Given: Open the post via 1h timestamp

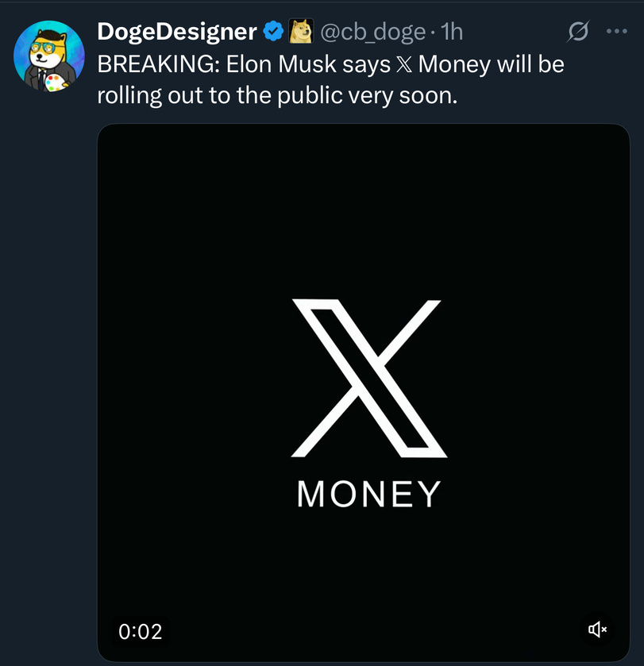Looking at the screenshot, I should 451,32.
